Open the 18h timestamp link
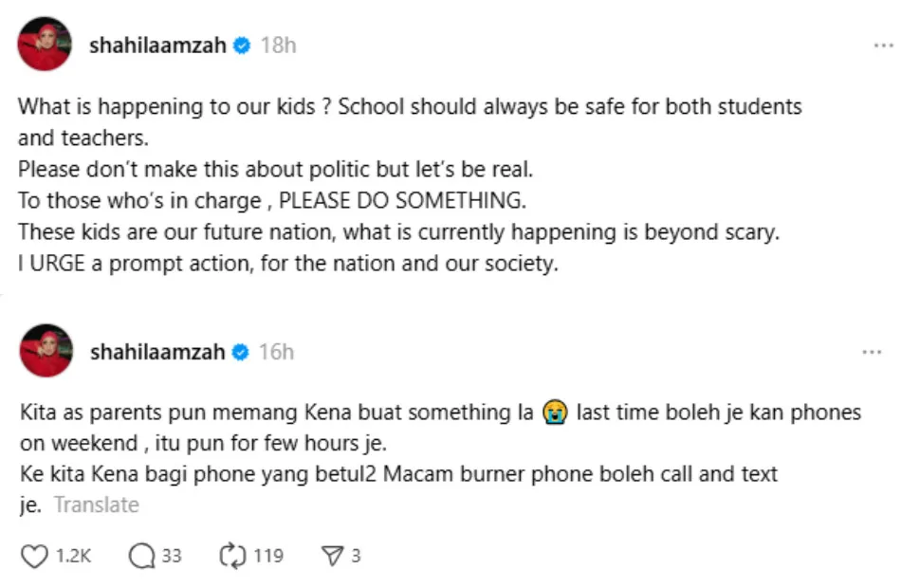The width and height of the screenshot is (901, 588). point(277,46)
